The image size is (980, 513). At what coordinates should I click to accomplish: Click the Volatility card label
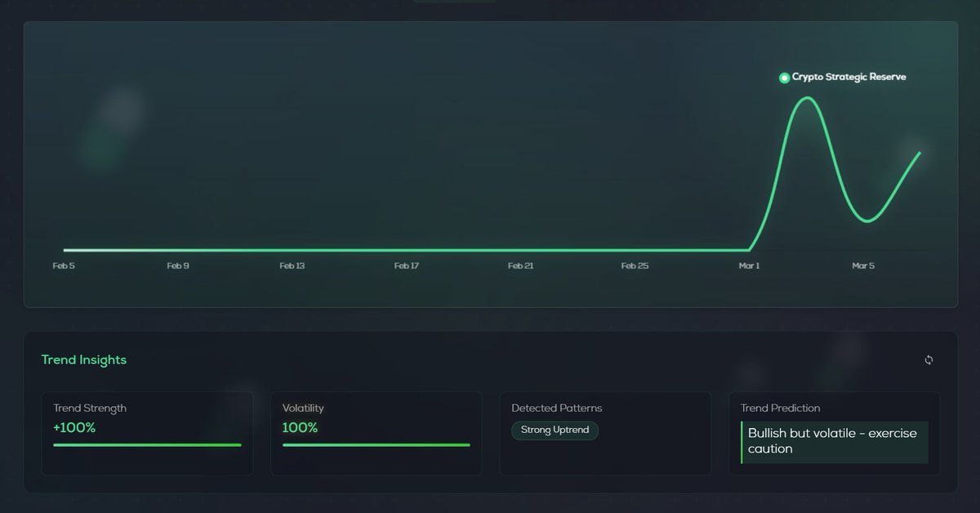point(303,408)
